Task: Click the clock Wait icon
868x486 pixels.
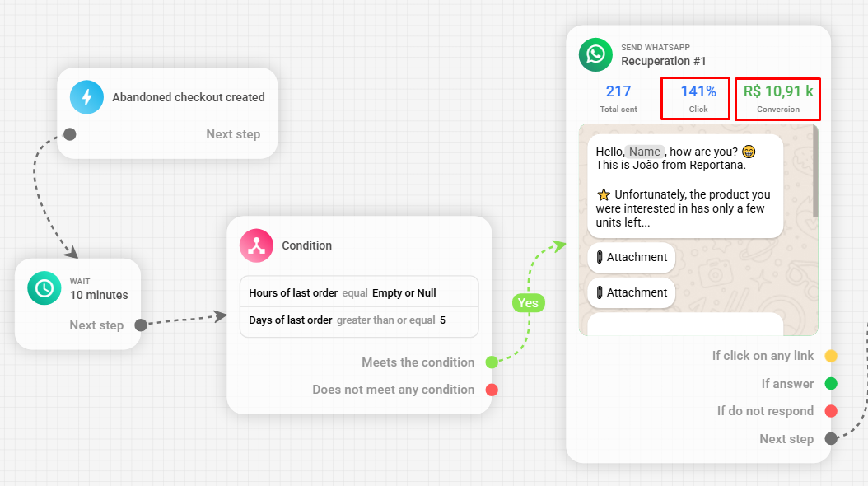Action: (44, 287)
